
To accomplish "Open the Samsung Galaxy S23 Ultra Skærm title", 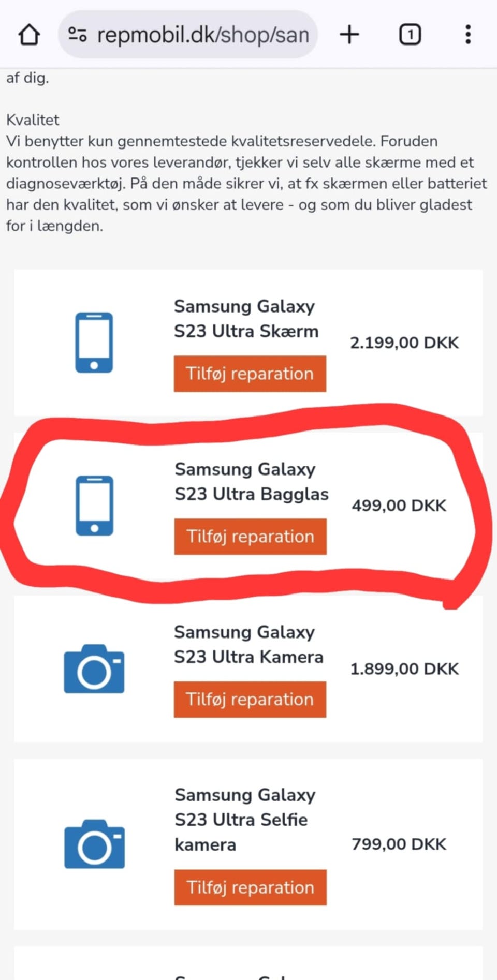I will [246, 319].
